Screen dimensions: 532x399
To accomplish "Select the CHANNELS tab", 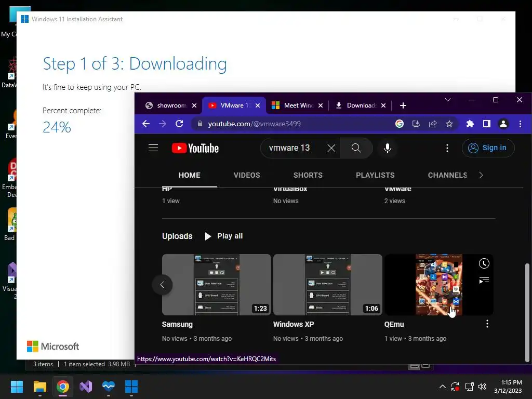I will coord(447,175).
